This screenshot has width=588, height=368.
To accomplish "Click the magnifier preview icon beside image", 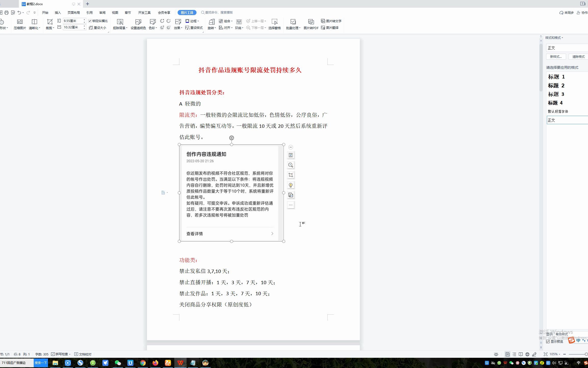I will click(x=291, y=165).
